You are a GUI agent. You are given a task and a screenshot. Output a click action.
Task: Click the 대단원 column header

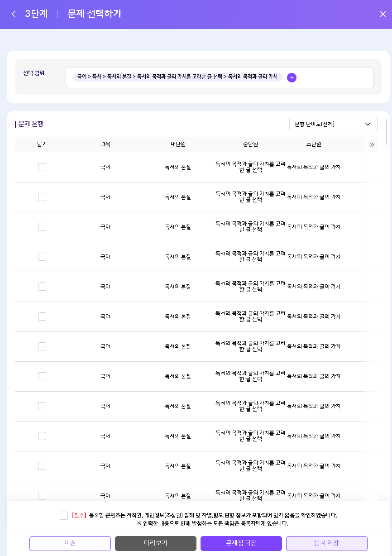(178, 144)
